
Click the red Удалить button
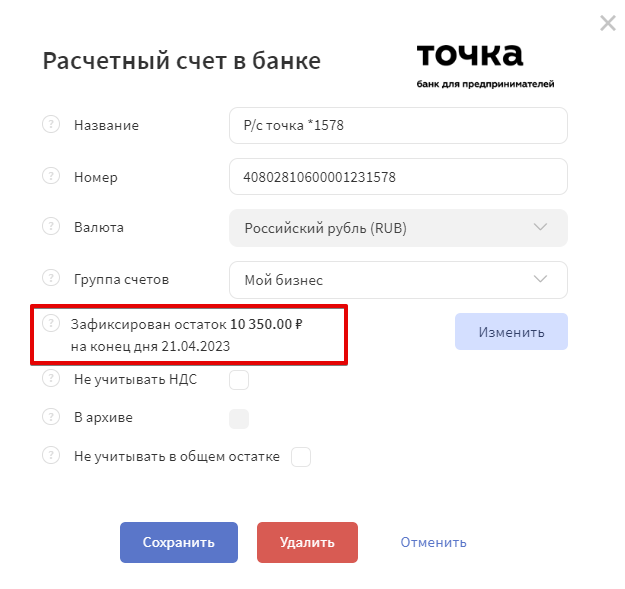(x=307, y=542)
